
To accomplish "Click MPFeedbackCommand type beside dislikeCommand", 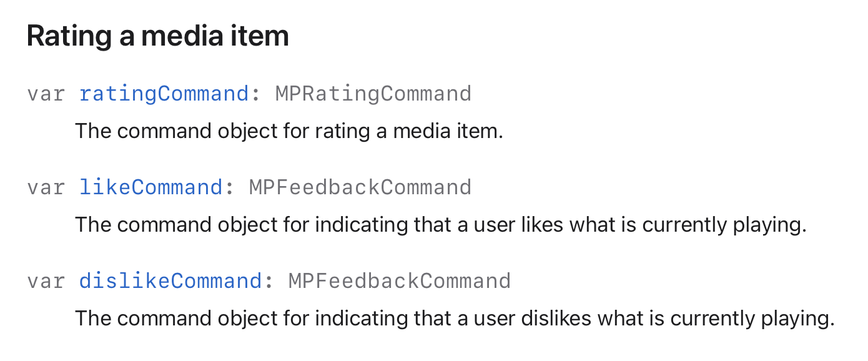I will [x=400, y=281].
